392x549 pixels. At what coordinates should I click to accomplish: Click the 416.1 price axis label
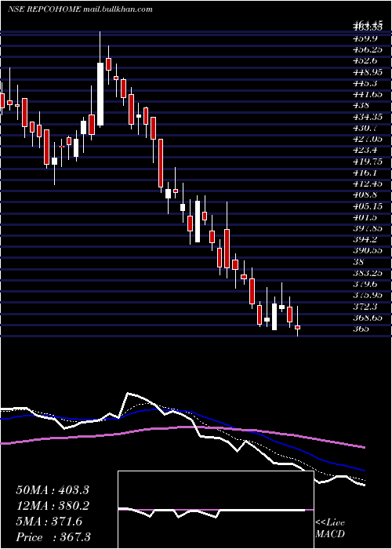364,173
